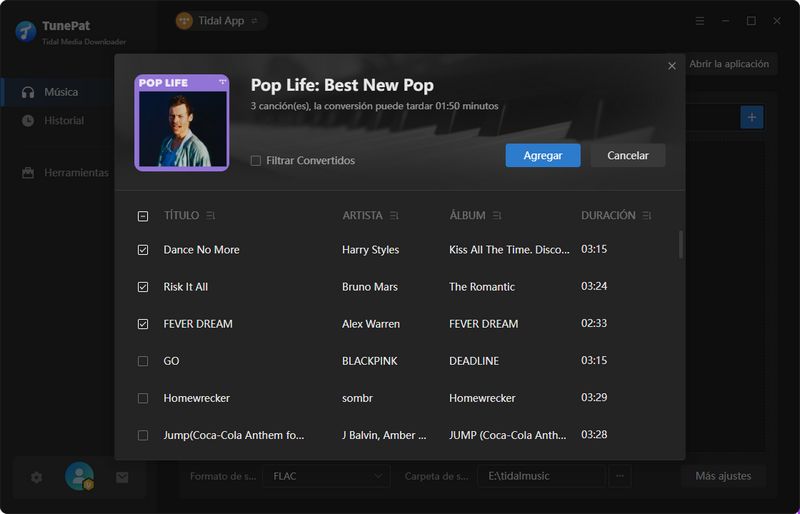
Task: Click the Risk It All title
Action: point(186,287)
